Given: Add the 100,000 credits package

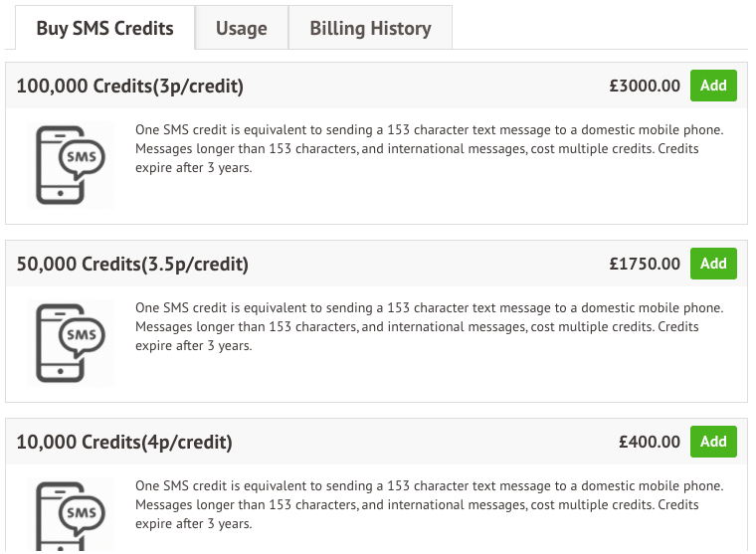Looking at the screenshot, I should pyautogui.click(x=713, y=86).
